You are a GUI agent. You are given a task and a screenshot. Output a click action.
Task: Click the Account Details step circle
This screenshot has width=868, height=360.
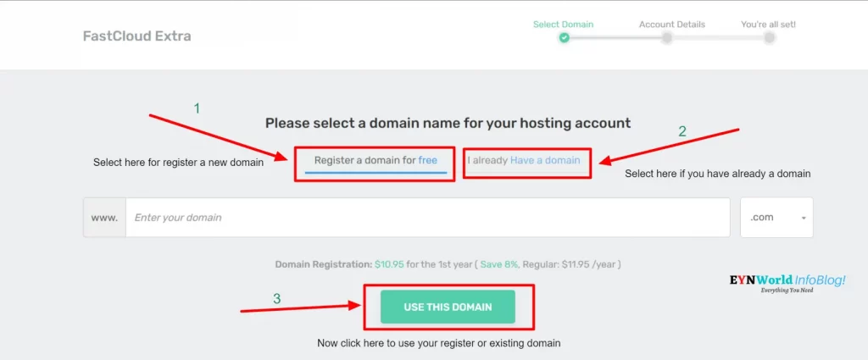667,38
